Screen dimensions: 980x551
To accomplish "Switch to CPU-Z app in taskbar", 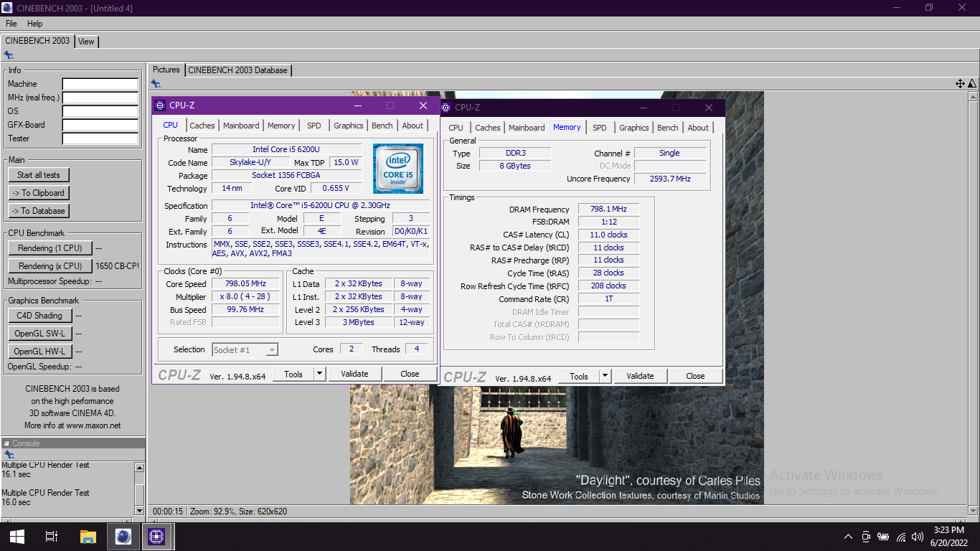I will point(156,537).
